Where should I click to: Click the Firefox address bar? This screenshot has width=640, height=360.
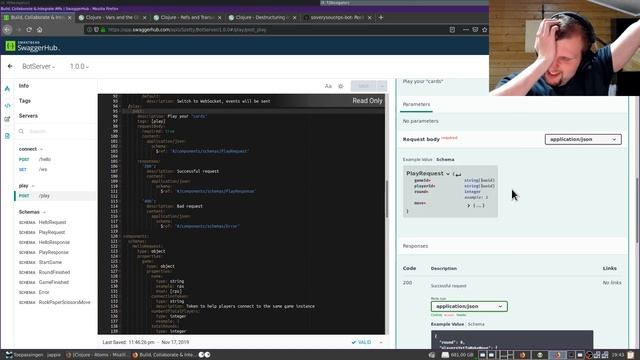[x=265, y=29]
